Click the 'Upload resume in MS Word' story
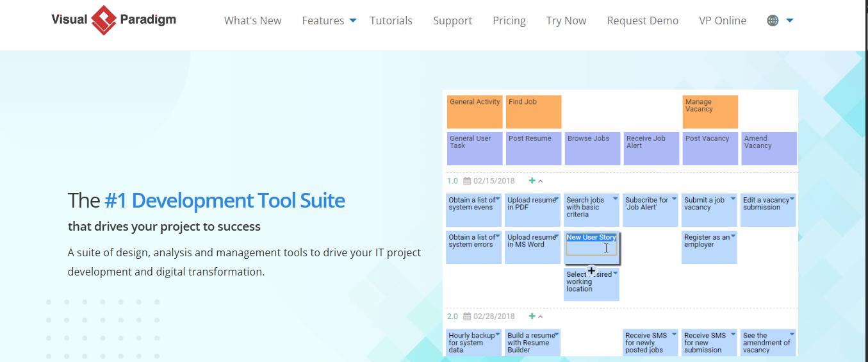The width and height of the screenshot is (868, 362). (532, 247)
